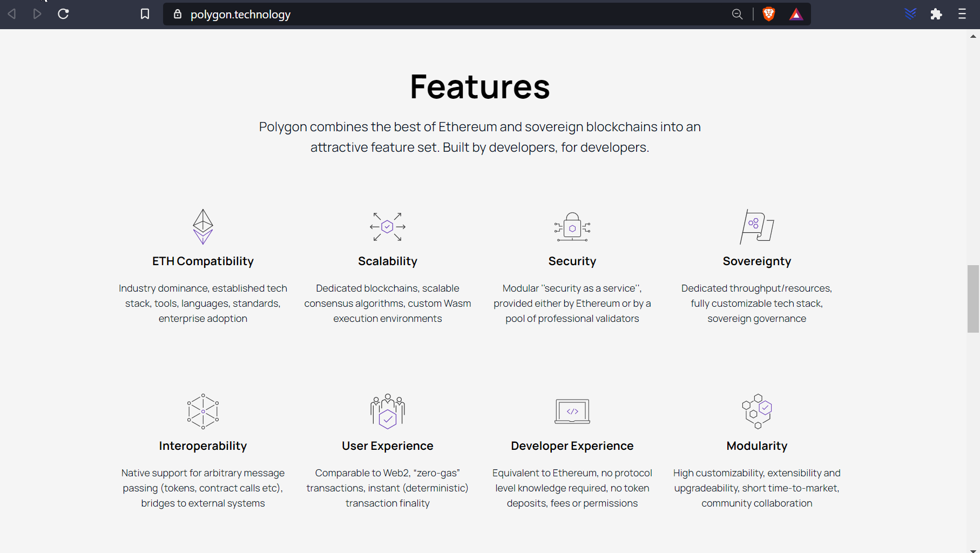The width and height of the screenshot is (980, 553).
Task: Open the browser hamburger menu
Action: (x=962, y=14)
